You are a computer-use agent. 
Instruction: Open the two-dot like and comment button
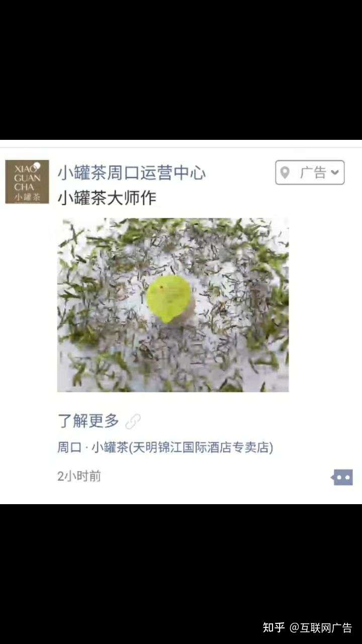(x=342, y=477)
